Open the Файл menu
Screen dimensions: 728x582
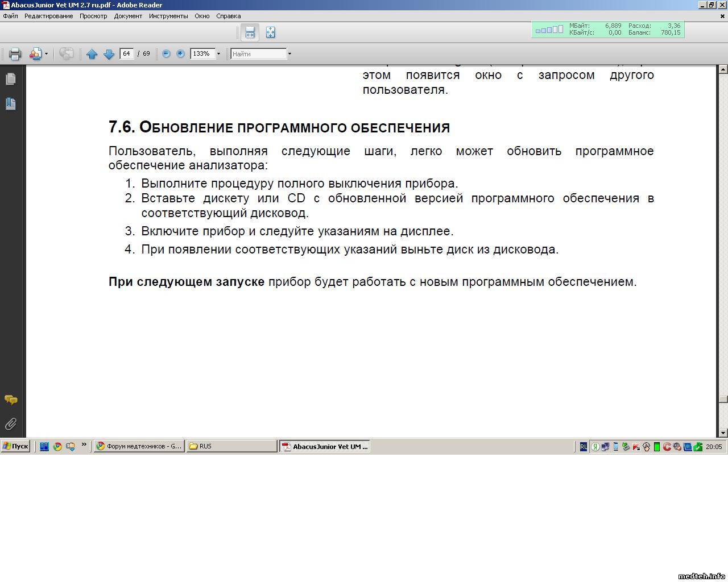click(x=10, y=16)
